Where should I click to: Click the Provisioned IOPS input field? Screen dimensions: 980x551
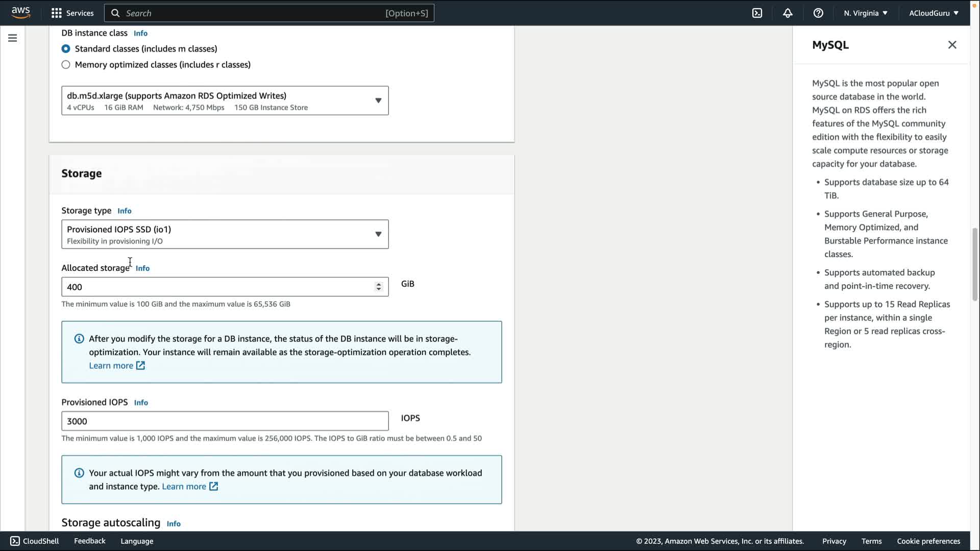(225, 421)
